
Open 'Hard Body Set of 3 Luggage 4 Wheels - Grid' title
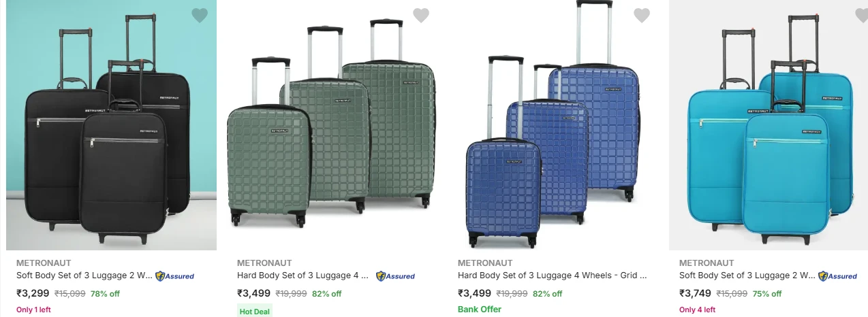pyautogui.click(x=552, y=276)
